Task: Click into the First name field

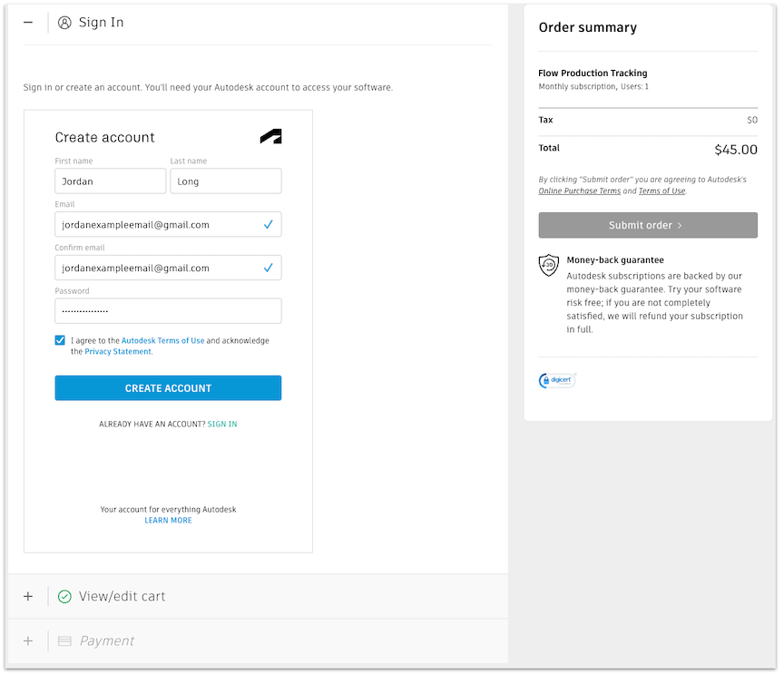Action: click(x=110, y=181)
